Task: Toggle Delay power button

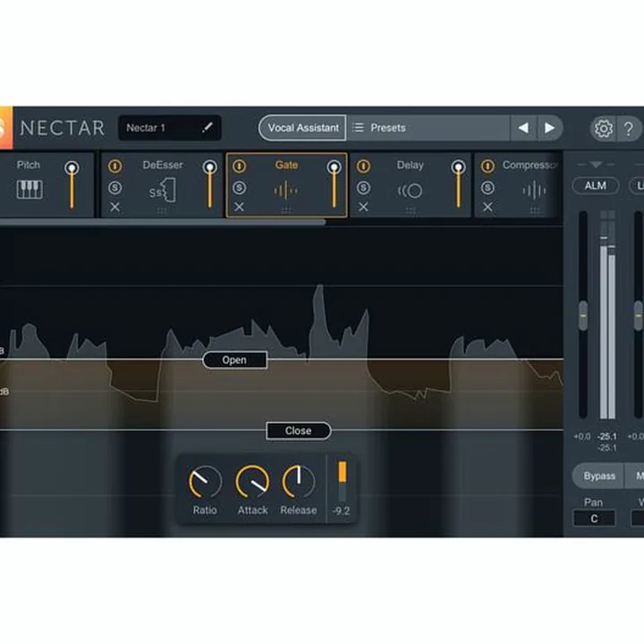Action: pos(363,166)
